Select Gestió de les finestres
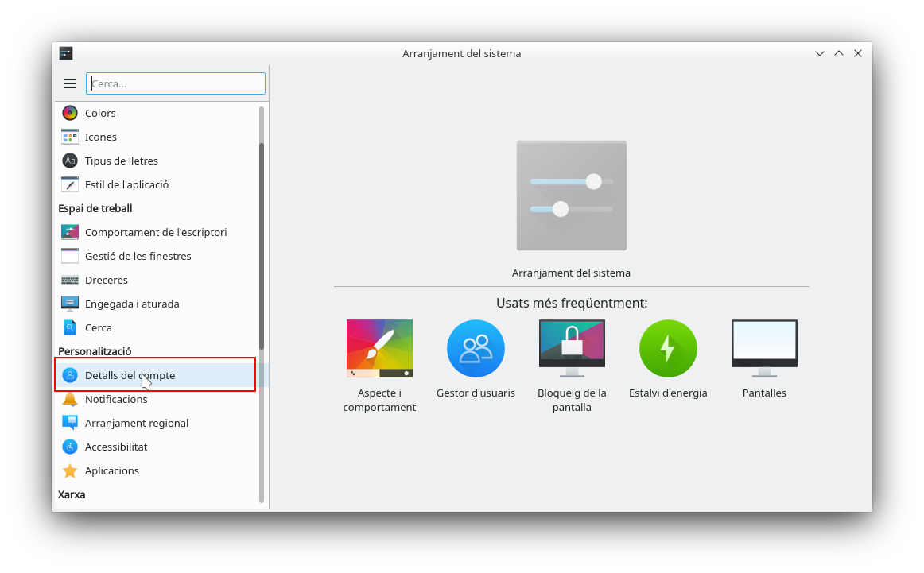The height and width of the screenshot is (573, 924). click(x=138, y=256)
